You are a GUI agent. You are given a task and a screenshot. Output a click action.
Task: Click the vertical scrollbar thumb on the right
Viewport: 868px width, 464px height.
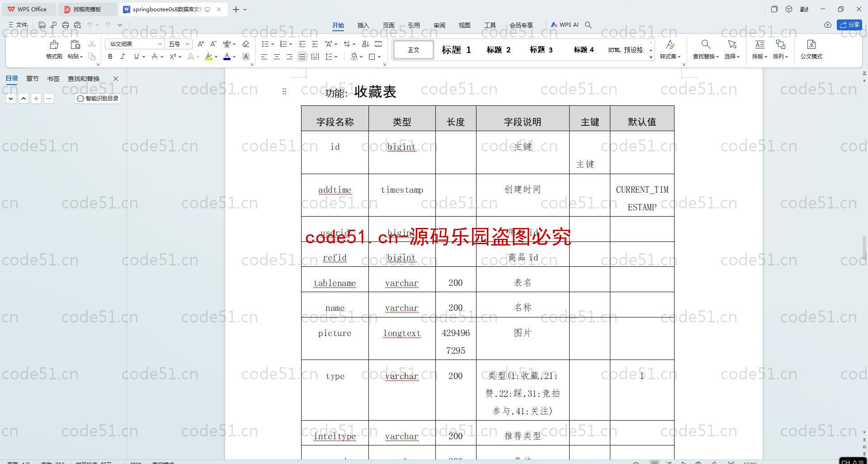point(864,248)
